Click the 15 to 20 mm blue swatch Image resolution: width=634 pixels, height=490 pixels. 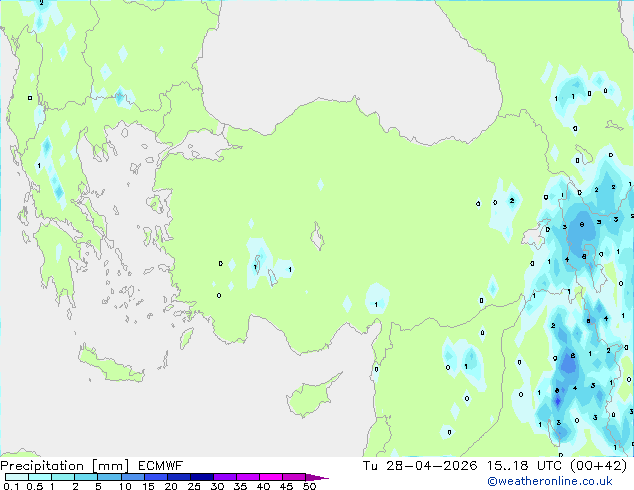click(x=156, y=477)
